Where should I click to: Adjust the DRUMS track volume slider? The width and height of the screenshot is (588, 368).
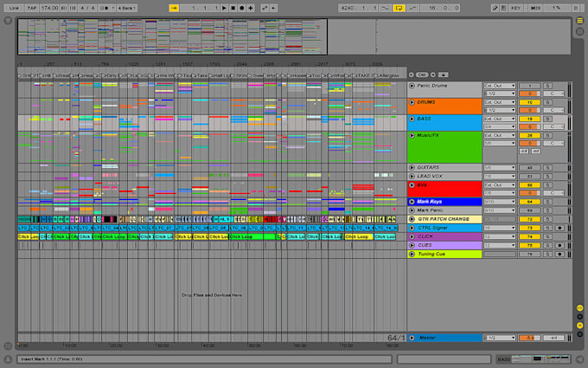tap(529, 110)
